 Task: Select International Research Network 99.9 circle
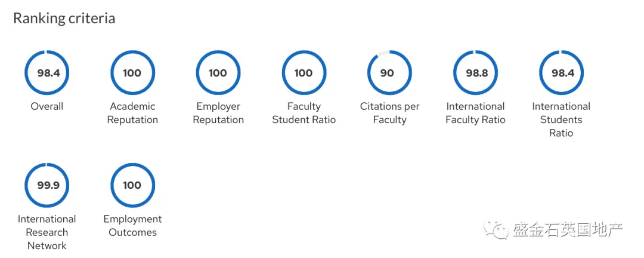point(47,185)
